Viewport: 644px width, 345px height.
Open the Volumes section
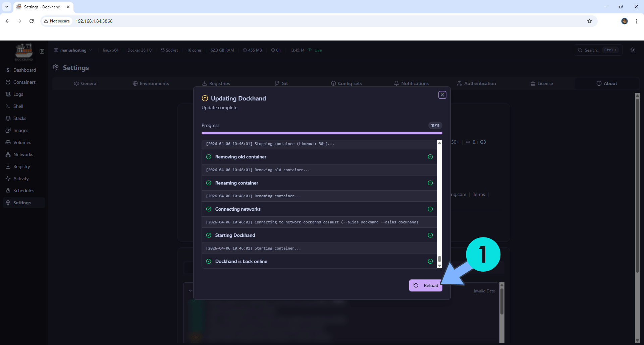click(22, 142)
